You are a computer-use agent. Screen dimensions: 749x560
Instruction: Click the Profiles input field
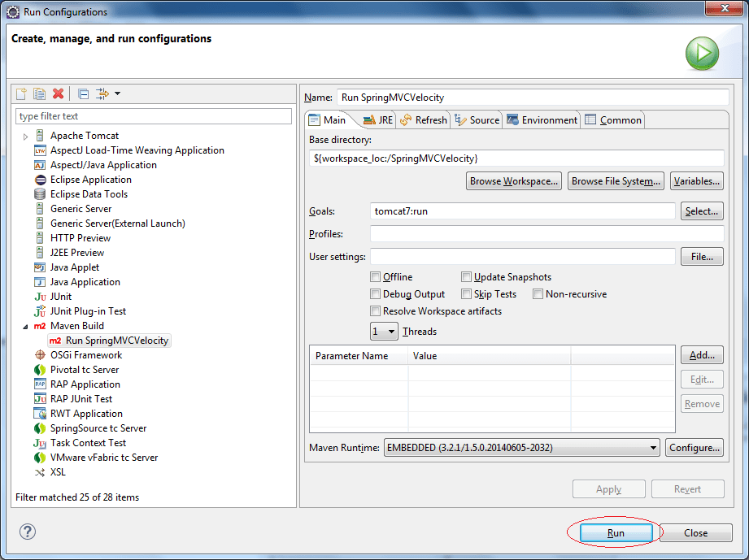tap(547, 234)
